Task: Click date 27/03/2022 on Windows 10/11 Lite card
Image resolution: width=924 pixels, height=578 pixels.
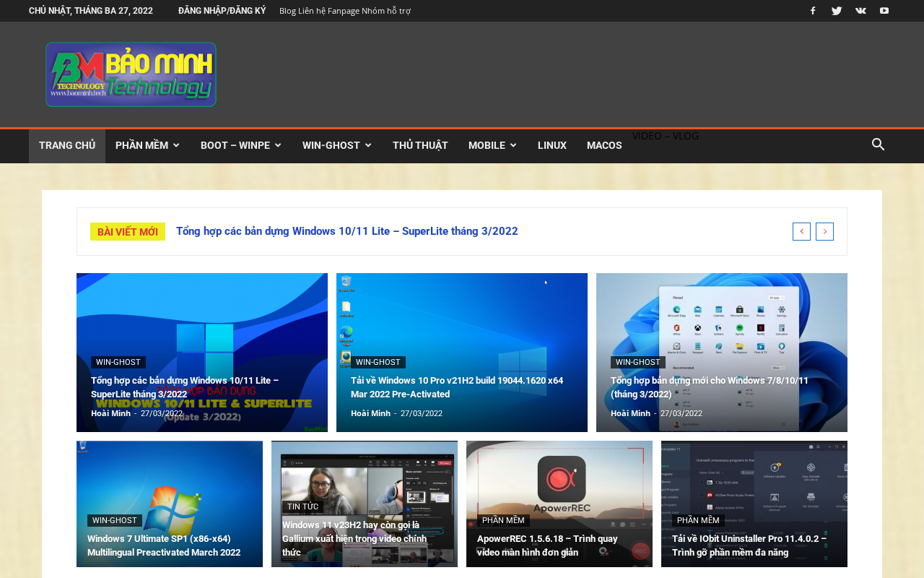Action: [162, 413]
